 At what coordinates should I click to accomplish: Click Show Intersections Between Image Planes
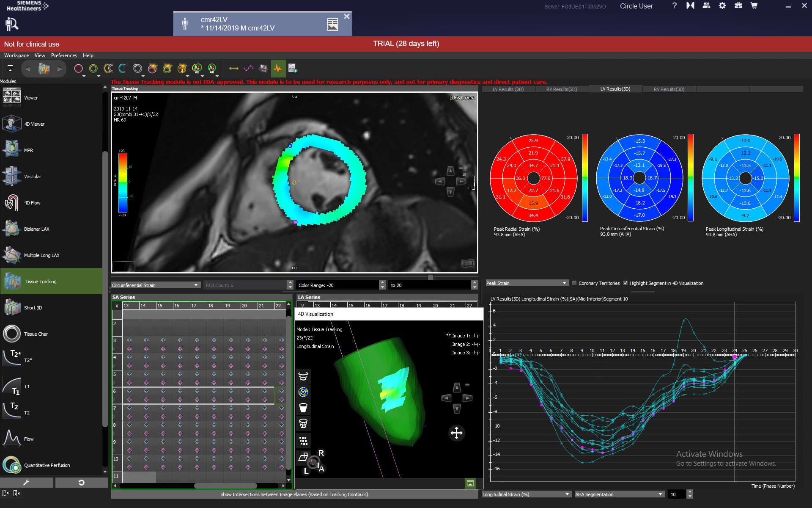[294, 494]
